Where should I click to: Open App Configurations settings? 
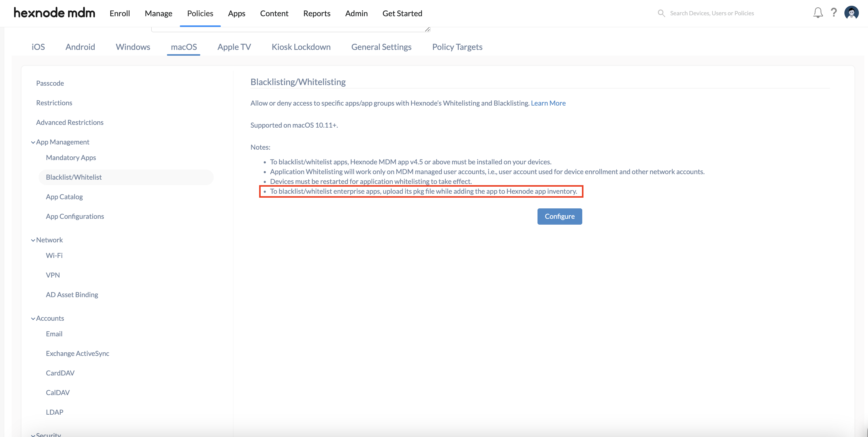pos(75,216)
